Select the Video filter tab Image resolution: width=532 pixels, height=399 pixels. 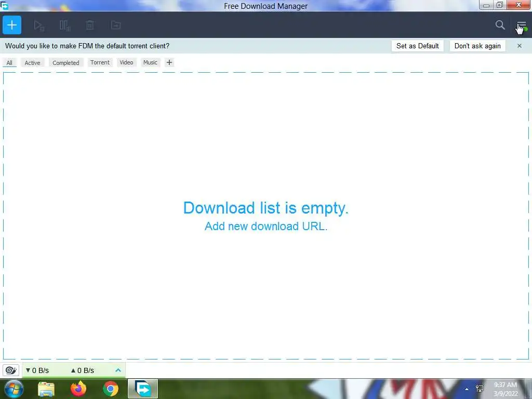(x=126, y=62)
